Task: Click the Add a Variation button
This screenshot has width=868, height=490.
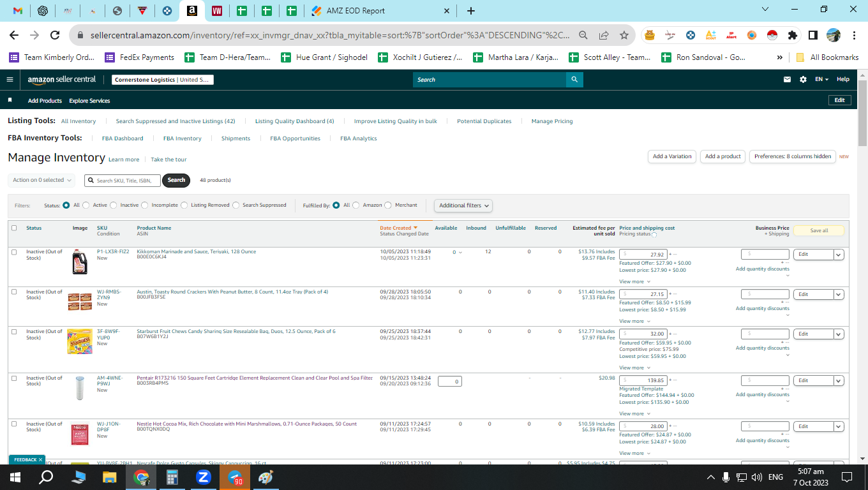Action: pyautogui.click(x=672, y=156)
